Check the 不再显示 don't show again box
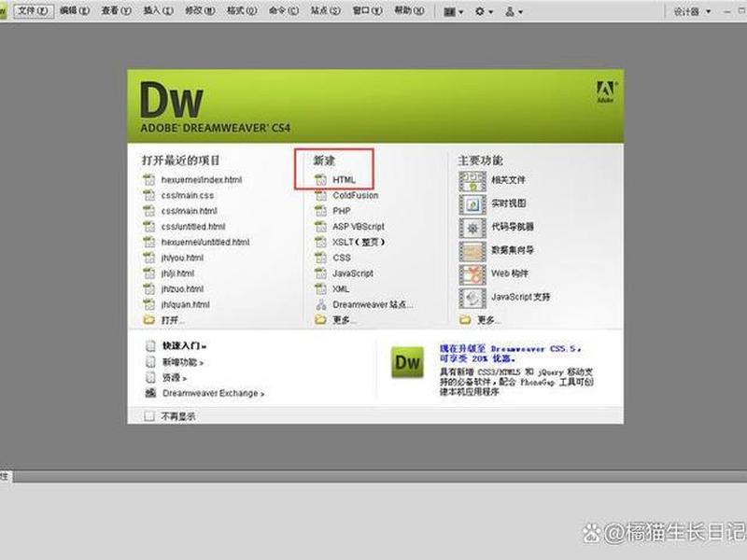Viewport: 747px width, 560px height. [149, 416]
